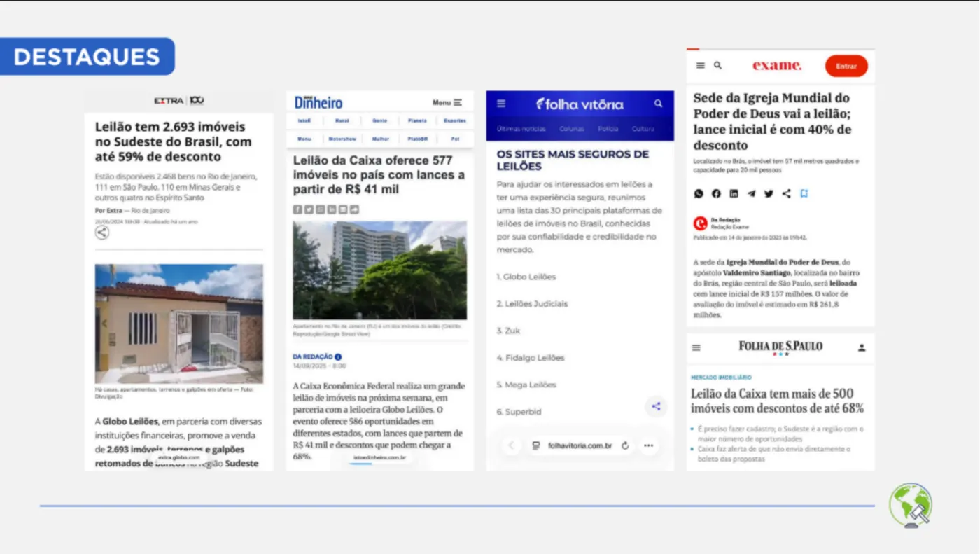Click Twitter share icon in Dinheiro article
This screenshot has height=554, width=980.
tap(309, 209)
